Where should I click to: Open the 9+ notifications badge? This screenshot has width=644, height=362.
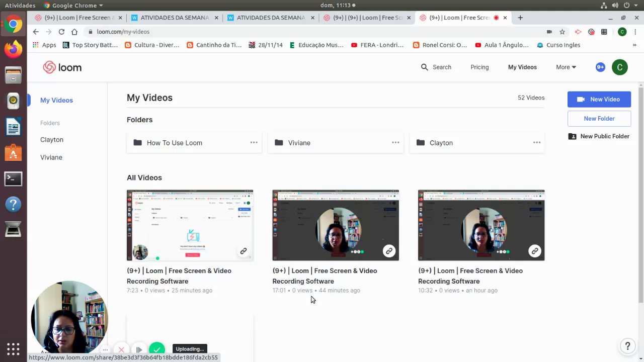click(x=600, y=67)
